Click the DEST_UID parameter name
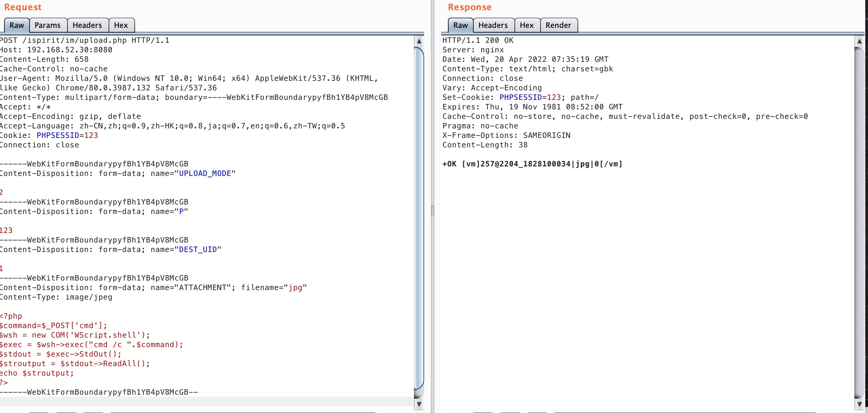This screenshot has width=868, height=413. tap(198, 250)
